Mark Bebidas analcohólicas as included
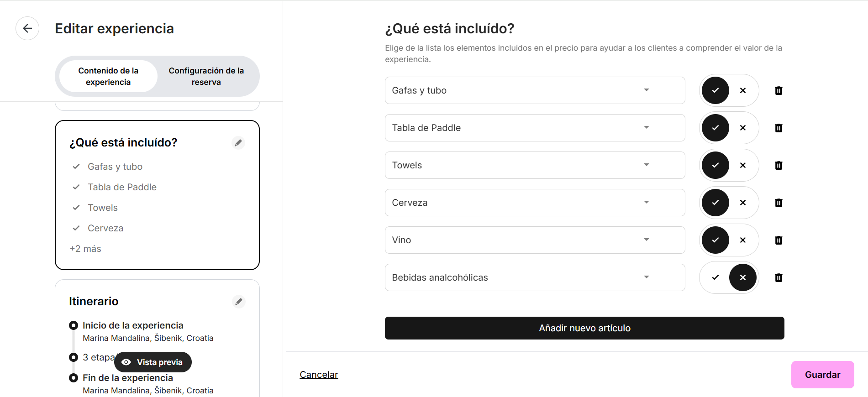 pos(715,277)
